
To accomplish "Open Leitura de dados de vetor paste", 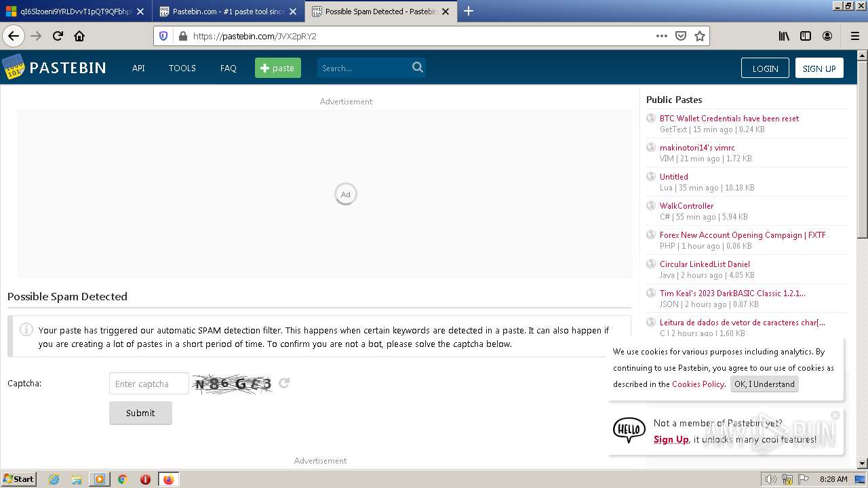I will (742, 322).
